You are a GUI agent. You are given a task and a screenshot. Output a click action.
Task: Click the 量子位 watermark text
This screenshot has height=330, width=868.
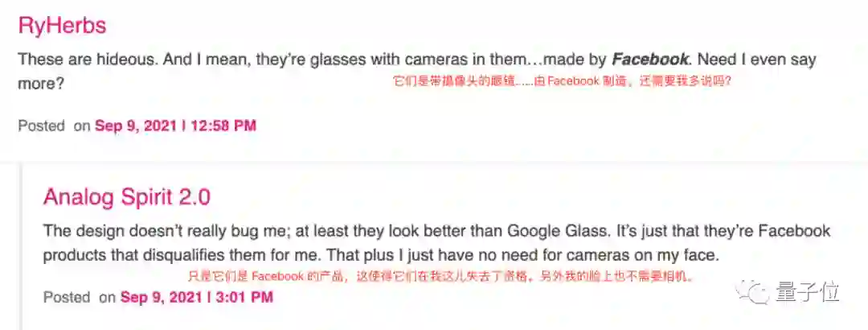tap(808, 292)
